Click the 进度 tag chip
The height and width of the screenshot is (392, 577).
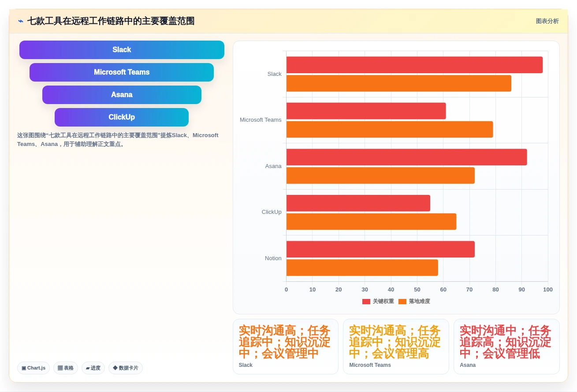tap(93, 368)
